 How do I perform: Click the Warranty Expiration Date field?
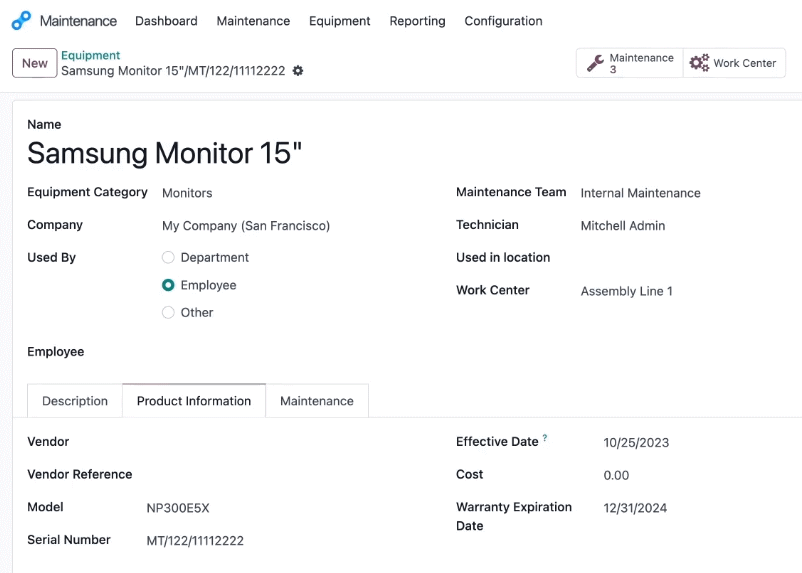[698, 508]
